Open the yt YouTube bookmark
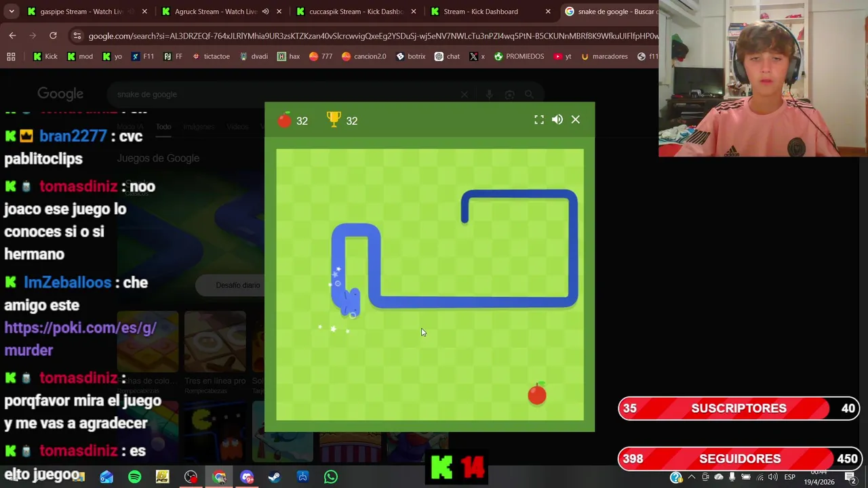868x488 pixels. pyautogui.click(x=562, y=56)
